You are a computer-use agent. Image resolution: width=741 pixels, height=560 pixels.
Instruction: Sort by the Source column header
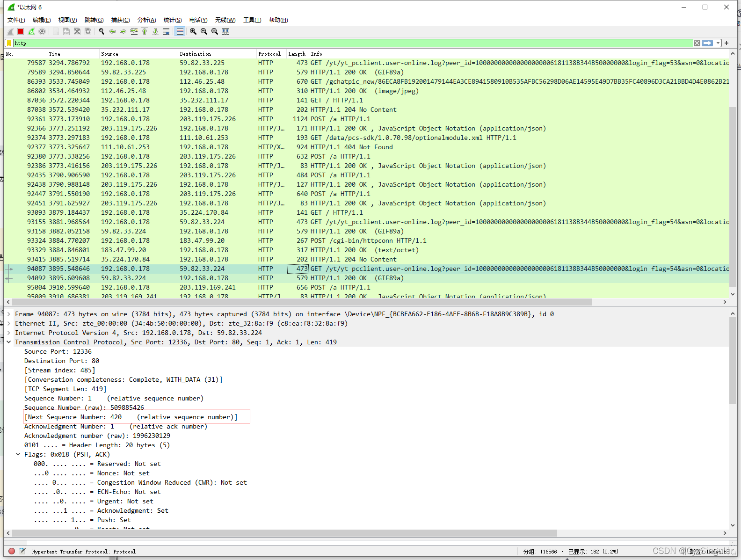pyautogui.click(x=138, y=54)
